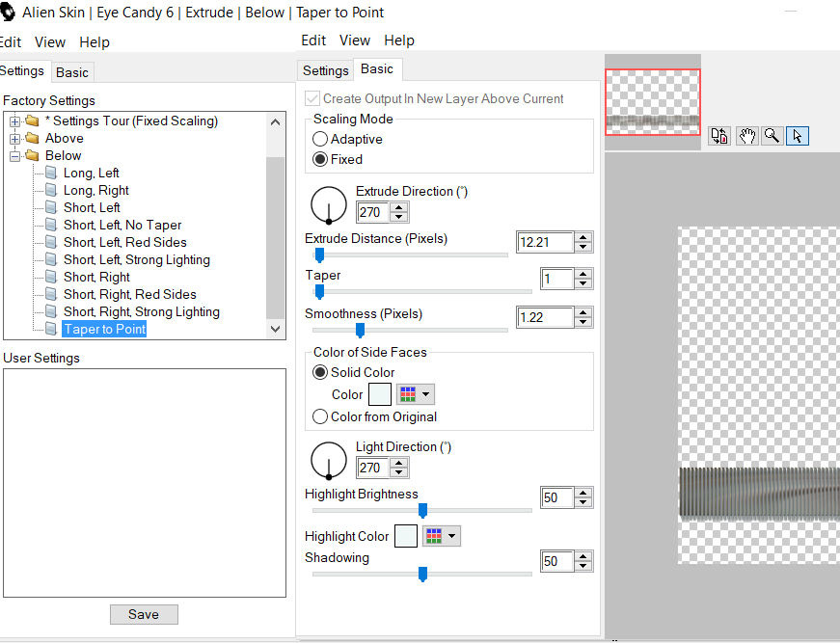This screenshot has width=840, height=643.
Task: Open the left Edit menu
Action: tap(11, 42)
